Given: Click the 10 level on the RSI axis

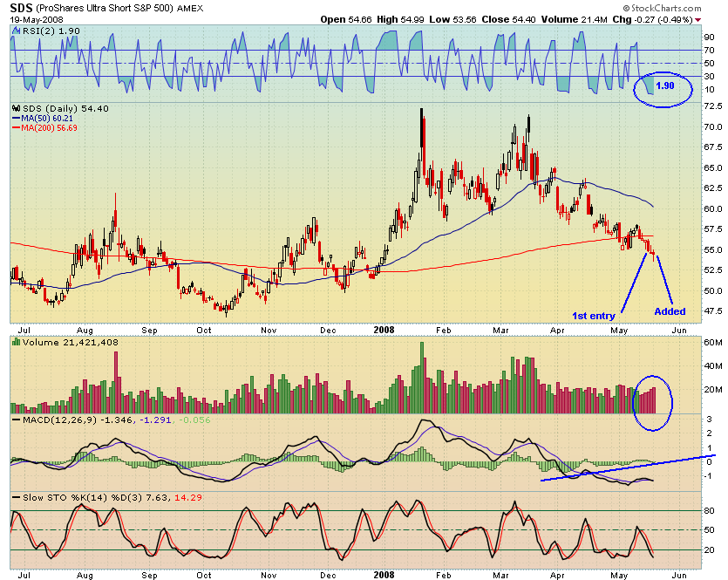Looking at the screenshot, I should click(x=709, y=89).
